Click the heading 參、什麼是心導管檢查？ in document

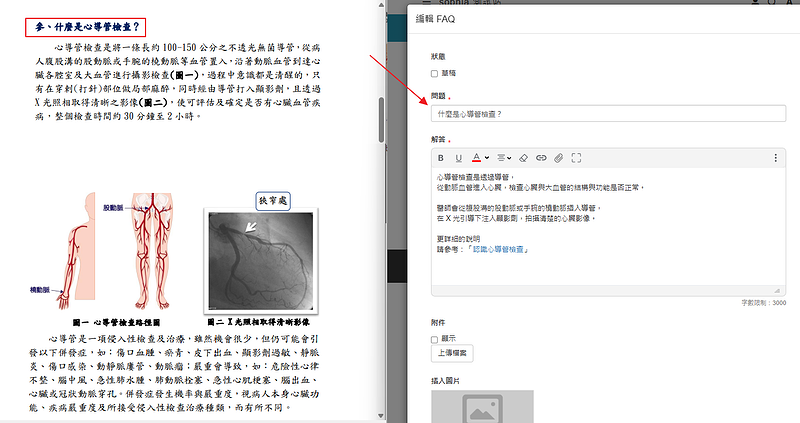coord(88,26)
